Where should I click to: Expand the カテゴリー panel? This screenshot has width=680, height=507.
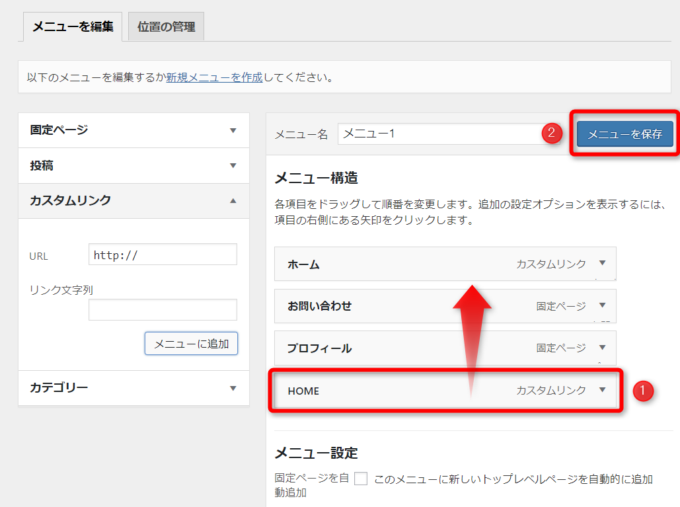(x=233, y=388)
